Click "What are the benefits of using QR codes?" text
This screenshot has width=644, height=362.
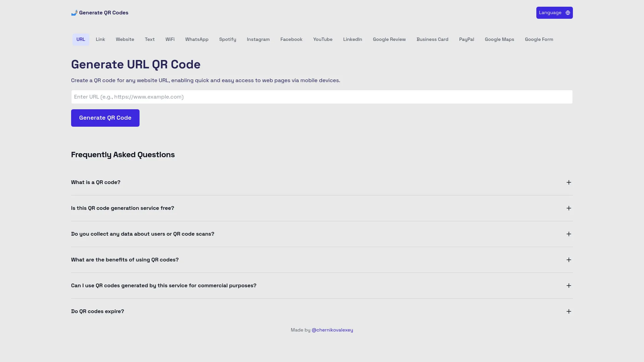pos(125,260)
